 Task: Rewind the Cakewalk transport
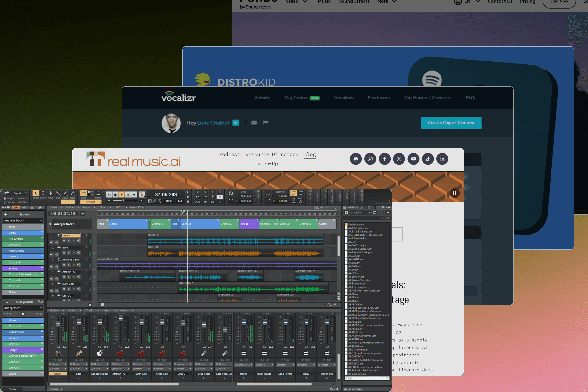coord(109,194)
